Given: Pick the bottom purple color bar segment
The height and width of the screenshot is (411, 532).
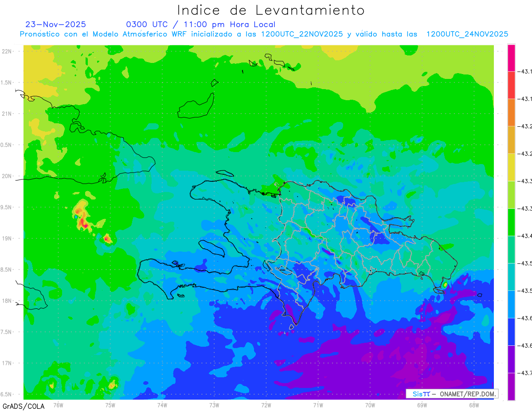Looking at the screenshot, I should (511, 386).
